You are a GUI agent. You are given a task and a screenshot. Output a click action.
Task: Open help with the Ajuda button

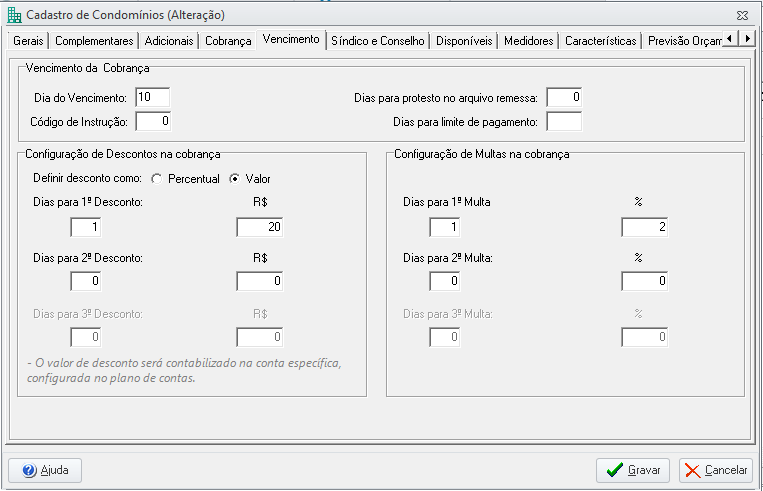point(45,470)
